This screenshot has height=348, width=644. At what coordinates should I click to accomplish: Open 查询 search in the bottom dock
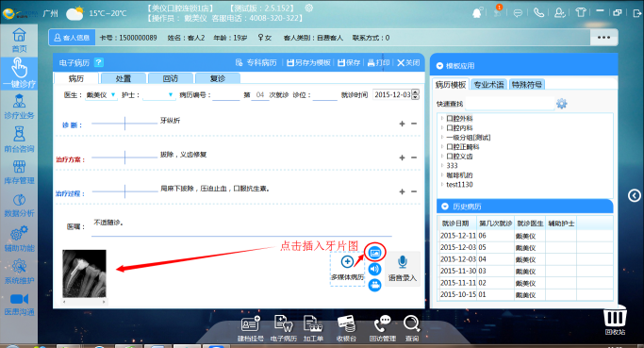411,328
